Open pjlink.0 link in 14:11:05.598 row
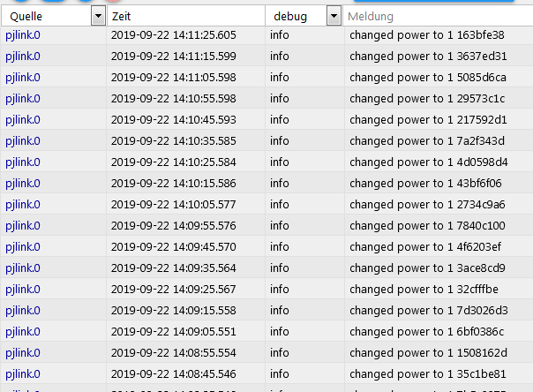The width and height of the screenshot is (533, 392). (23, 78)
